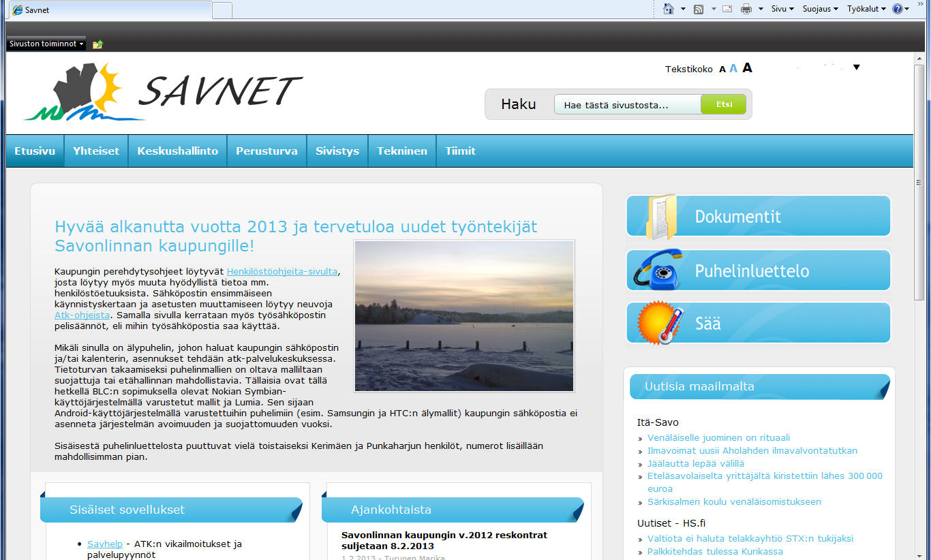This screenshot has height=560, width=931.
Task: Follow the Henkilöstöohjeita-sivulta link
Action: pos(282,271)
